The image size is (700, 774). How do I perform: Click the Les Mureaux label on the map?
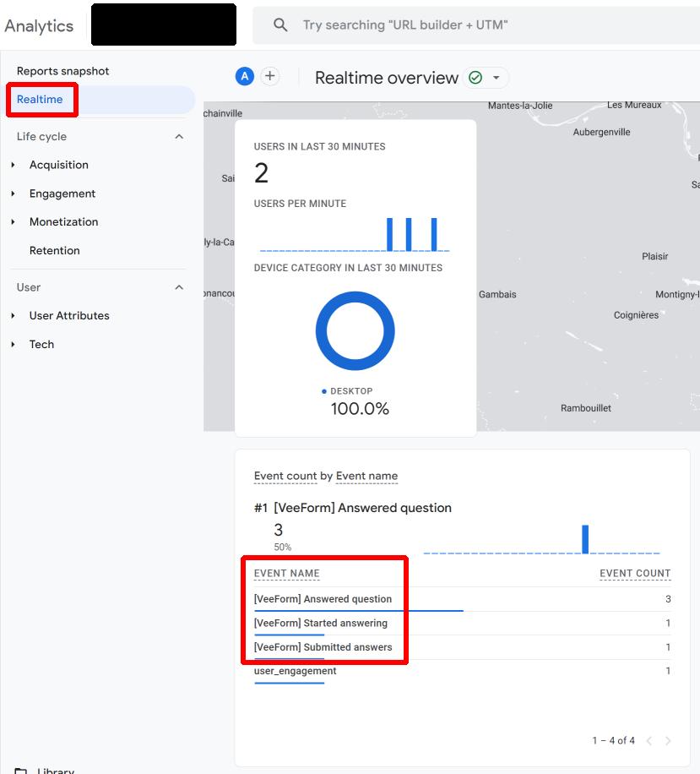tap(634, 105)
